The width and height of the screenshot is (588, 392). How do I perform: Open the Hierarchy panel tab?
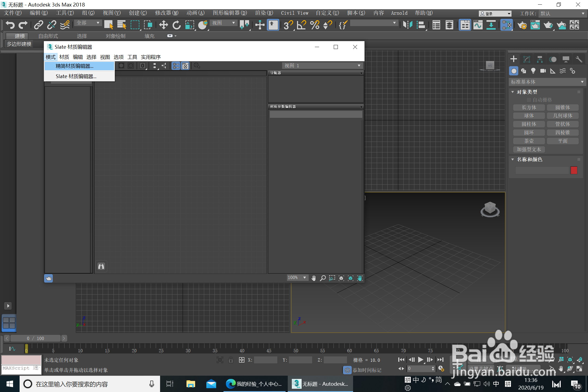coord(540,59)
